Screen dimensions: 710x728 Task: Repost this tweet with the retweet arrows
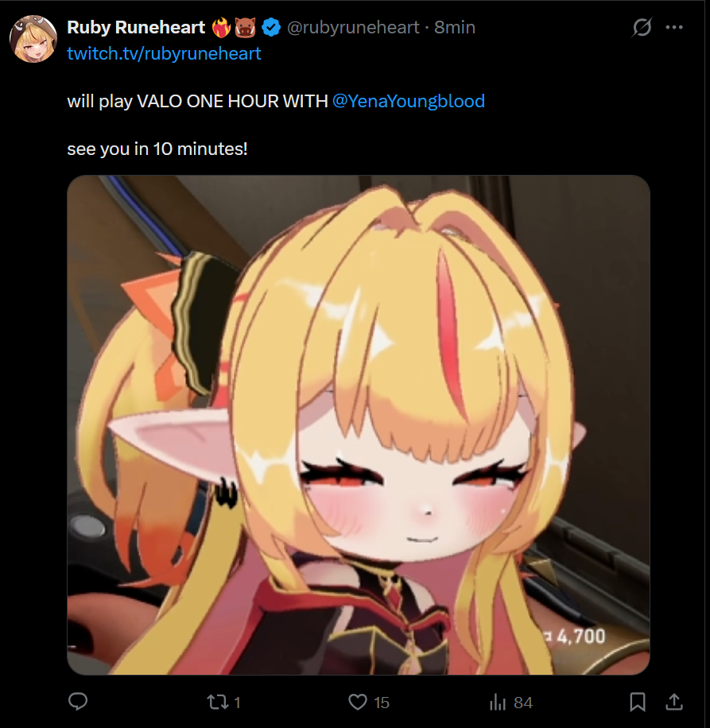(x=217, y=702)
